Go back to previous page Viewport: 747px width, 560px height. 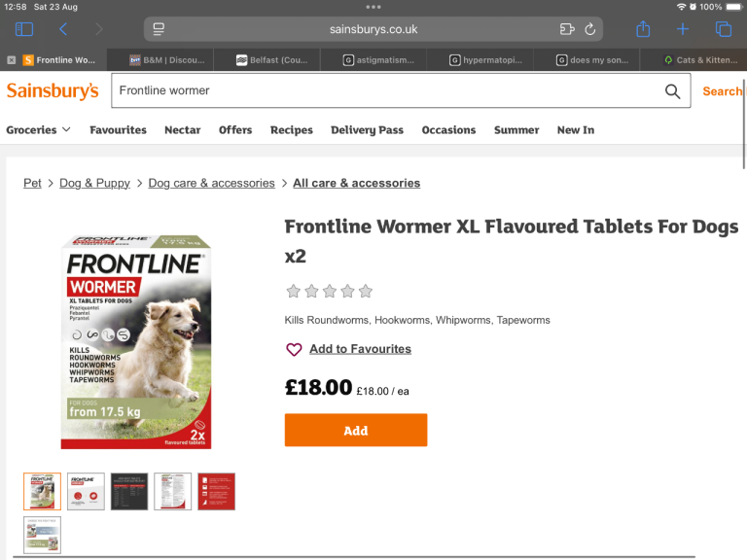63,29
